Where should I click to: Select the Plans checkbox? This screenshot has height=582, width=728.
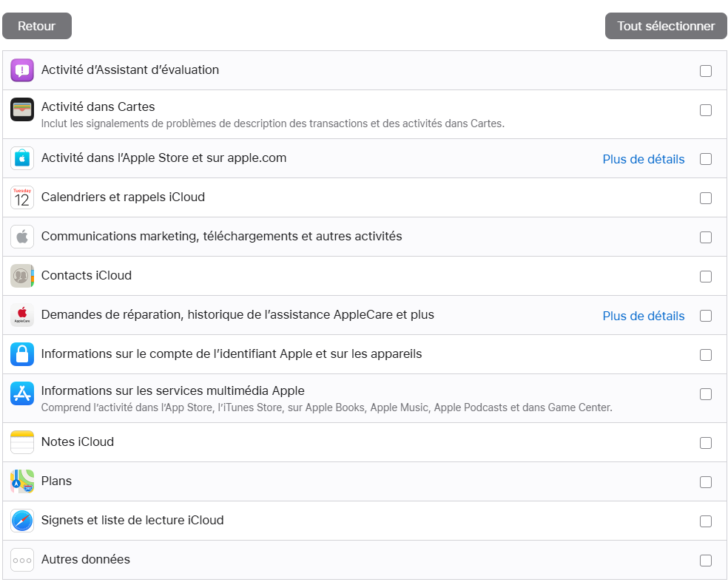point(706,482)
